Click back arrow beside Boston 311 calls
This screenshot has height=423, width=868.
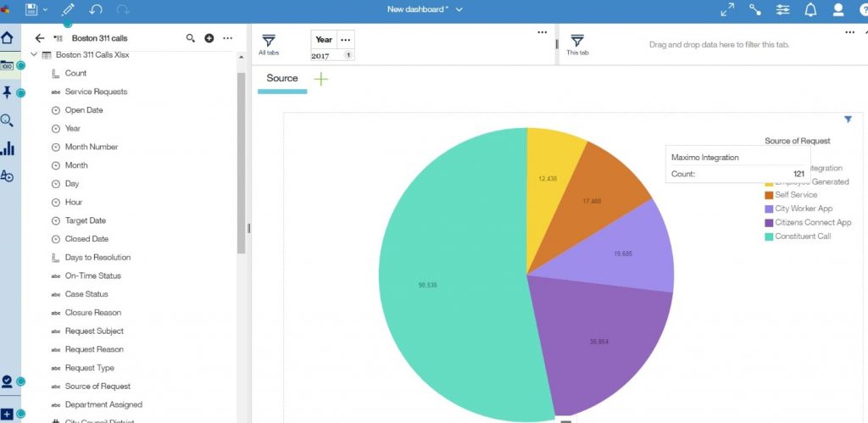[x=39, y=38]
